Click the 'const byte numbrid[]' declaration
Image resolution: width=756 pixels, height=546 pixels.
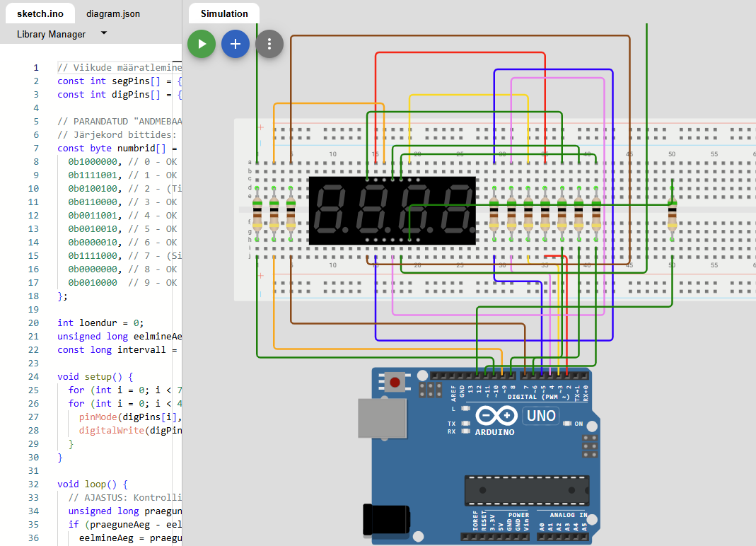coord(117,148)
